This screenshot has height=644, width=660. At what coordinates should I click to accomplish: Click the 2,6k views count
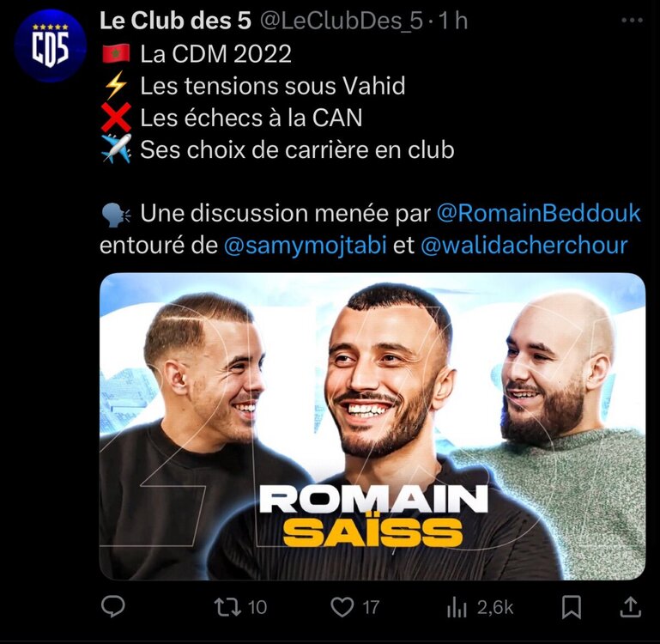coord(495,607)
